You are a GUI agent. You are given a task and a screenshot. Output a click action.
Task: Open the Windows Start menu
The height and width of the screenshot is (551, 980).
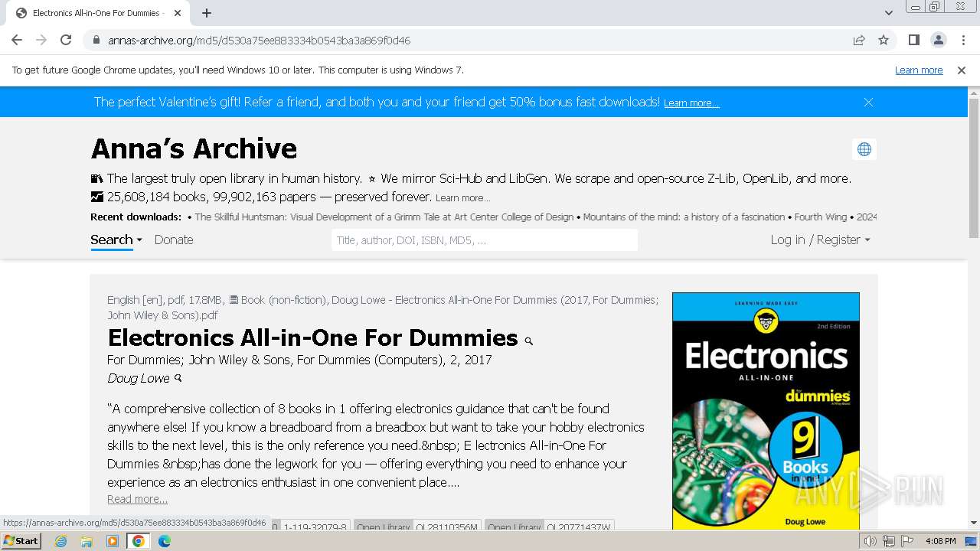[x=21, y=541]
